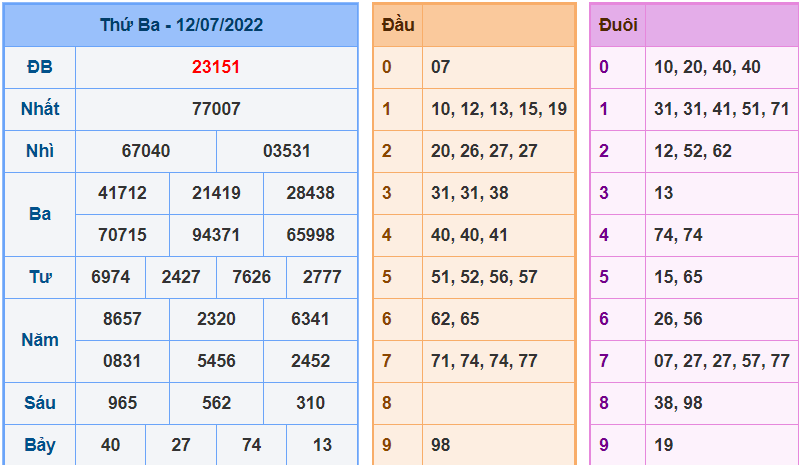The height and width of the screenshot is (465, 799).
Task: Select seventh prize number 13 in Bảy row
Action: [x=322, y=446]
